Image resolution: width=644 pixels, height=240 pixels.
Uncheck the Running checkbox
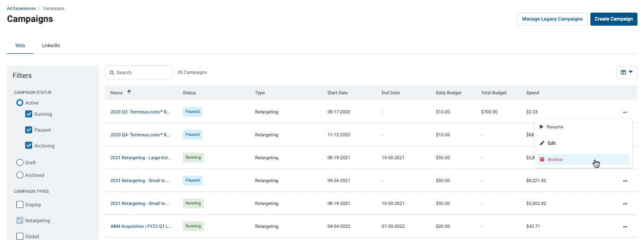pyautogui.click(x=28, y=114)
